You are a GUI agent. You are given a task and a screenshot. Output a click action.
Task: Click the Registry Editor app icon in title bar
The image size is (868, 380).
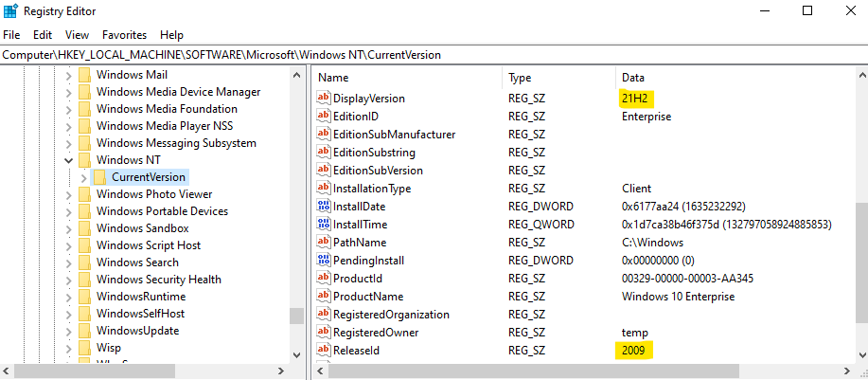tap(10, 10)
